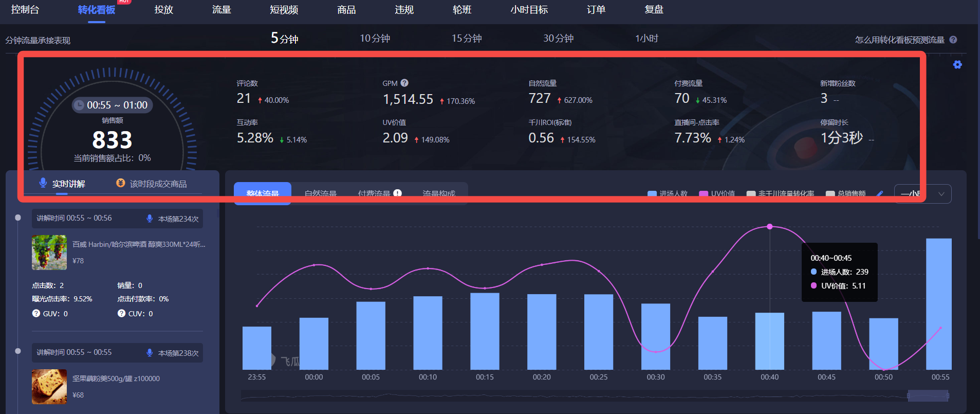Select the 违规 tab
980x414 pixels.
tap(404, 10)
